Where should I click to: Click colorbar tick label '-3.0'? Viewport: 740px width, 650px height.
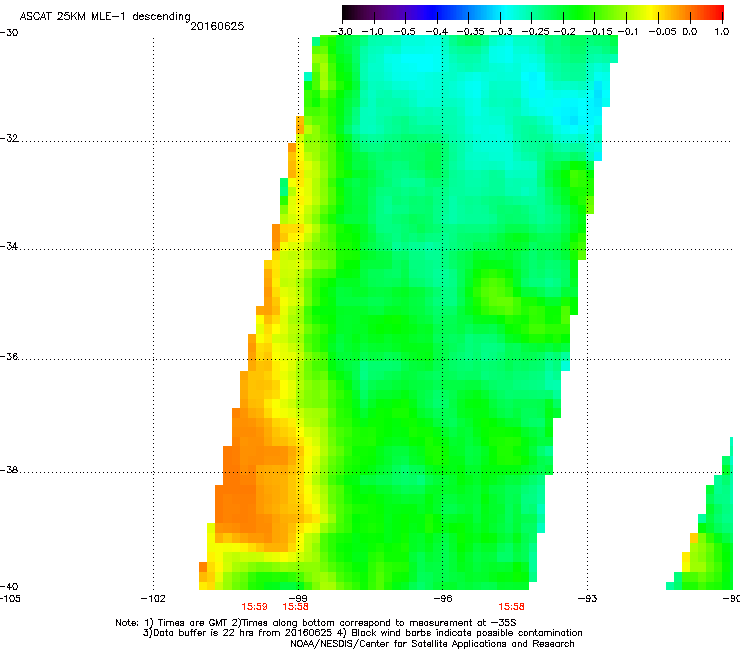(x=341, y=32)
